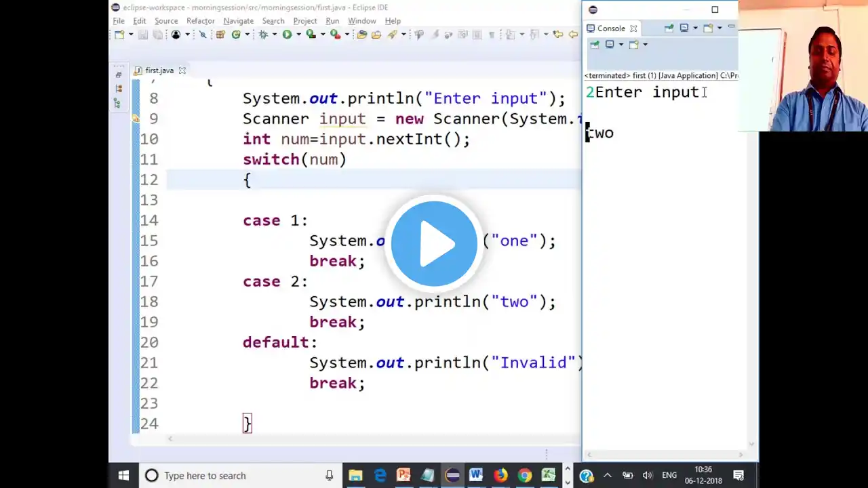Expand the New dropdown arrow
Viewport: 868px width, 488px height.
[130, 35]
